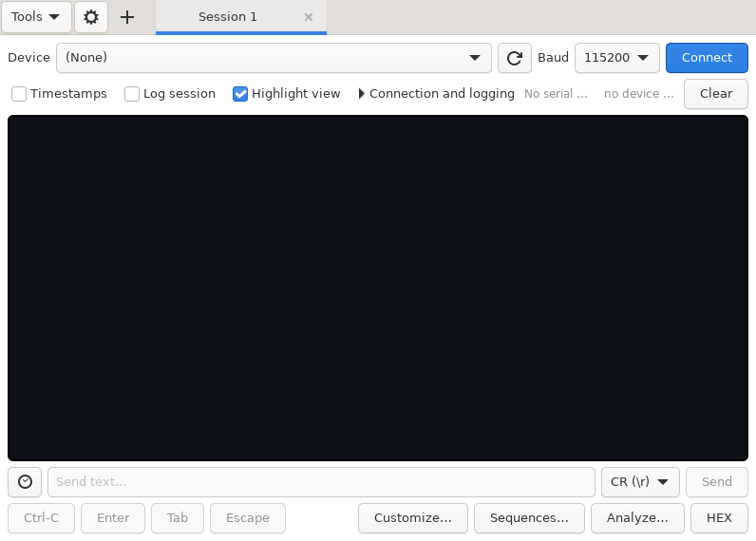Viewport: 756px width, 541px height.
Task: Click the Send button
Action: pyautogui.click(x=717, y=482)
